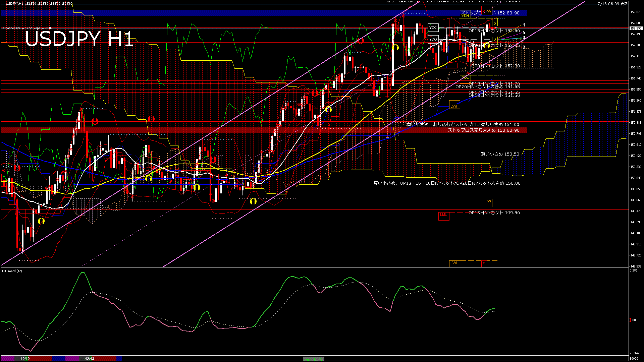Click projection line label 5

click(524, 33)
